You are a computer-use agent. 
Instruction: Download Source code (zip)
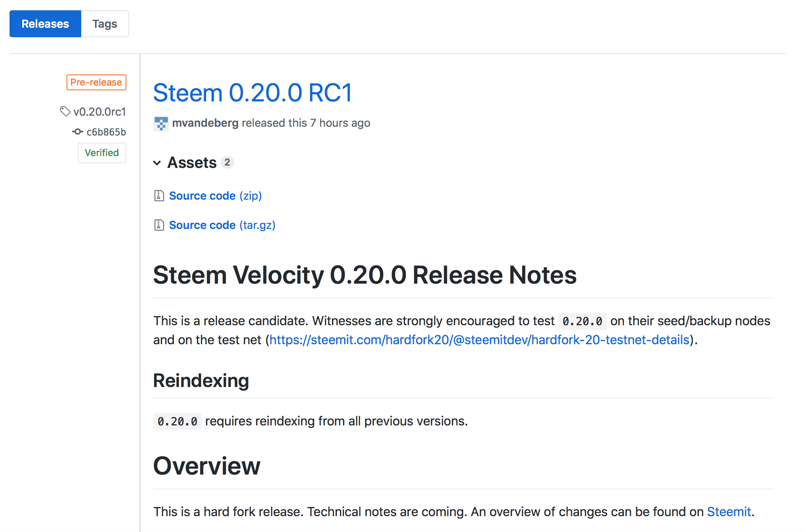tap(215, 196)
